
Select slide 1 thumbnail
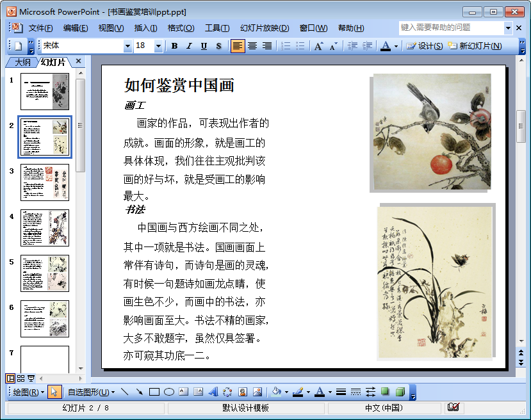pyautogui.click(x=45, y=92)
